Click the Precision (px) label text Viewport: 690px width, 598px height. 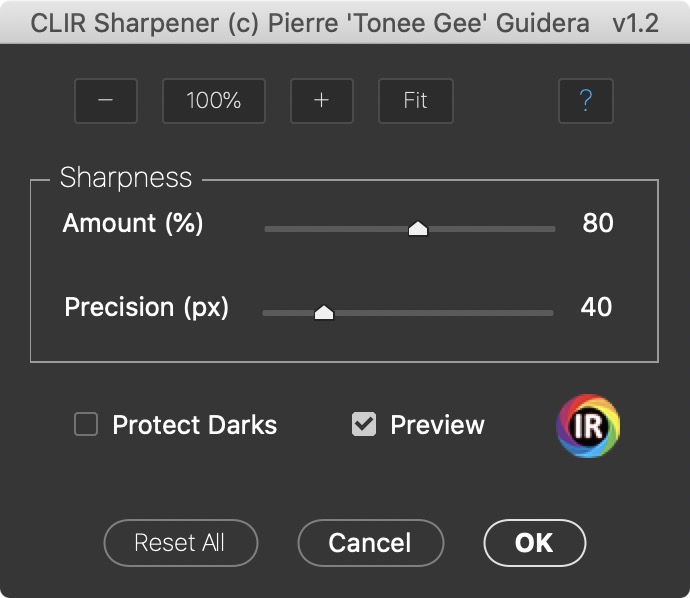(146, 307)
